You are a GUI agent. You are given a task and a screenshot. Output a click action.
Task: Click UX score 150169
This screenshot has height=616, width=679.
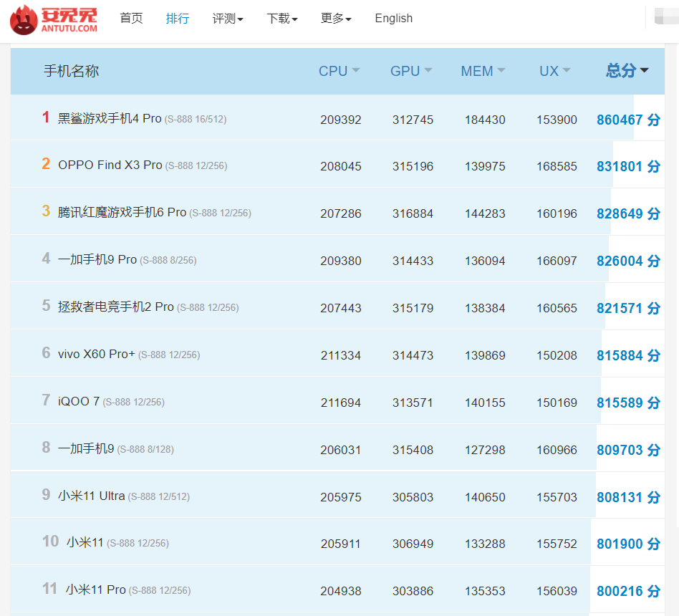tap(557, 403)
